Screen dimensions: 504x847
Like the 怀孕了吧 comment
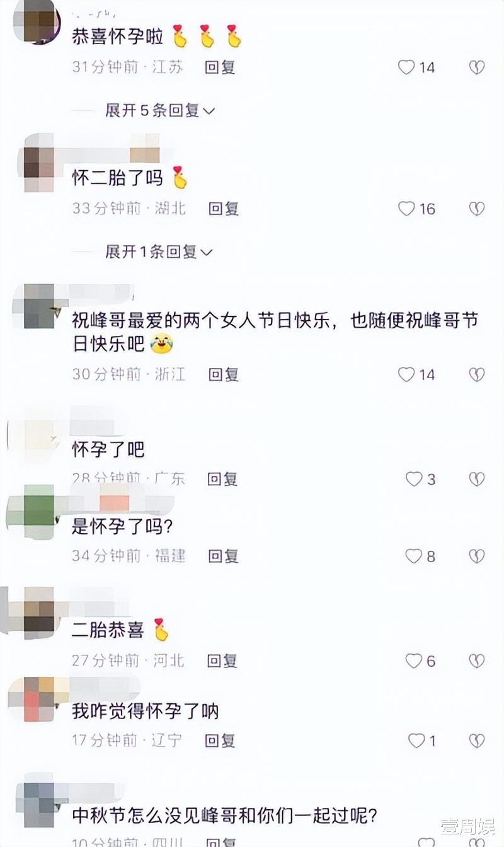[x=414, y=479]
